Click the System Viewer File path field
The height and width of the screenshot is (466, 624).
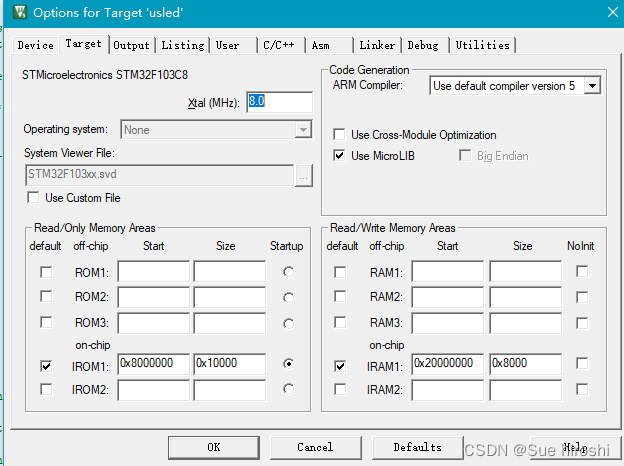click(x=160, y=175)
